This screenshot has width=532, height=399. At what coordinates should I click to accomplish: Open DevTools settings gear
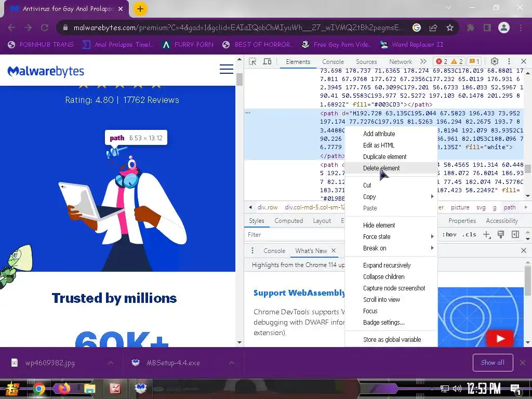[495, 61]
